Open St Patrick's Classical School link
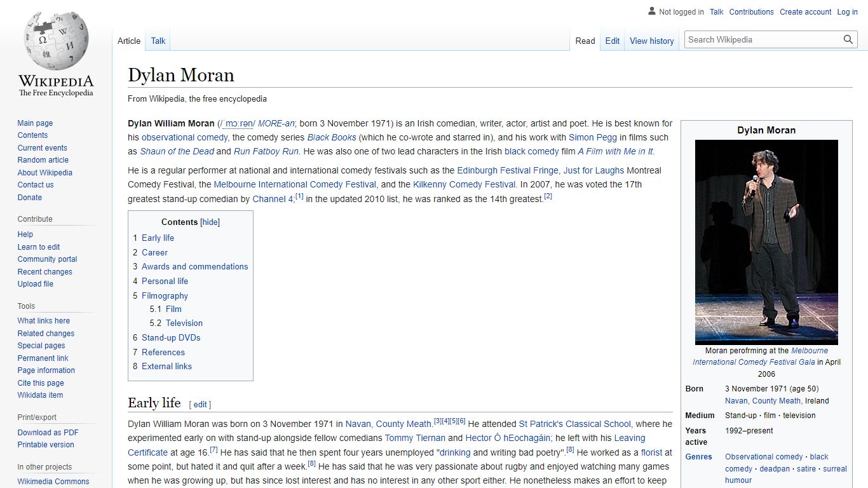868x488 pixels. point(575,424)
